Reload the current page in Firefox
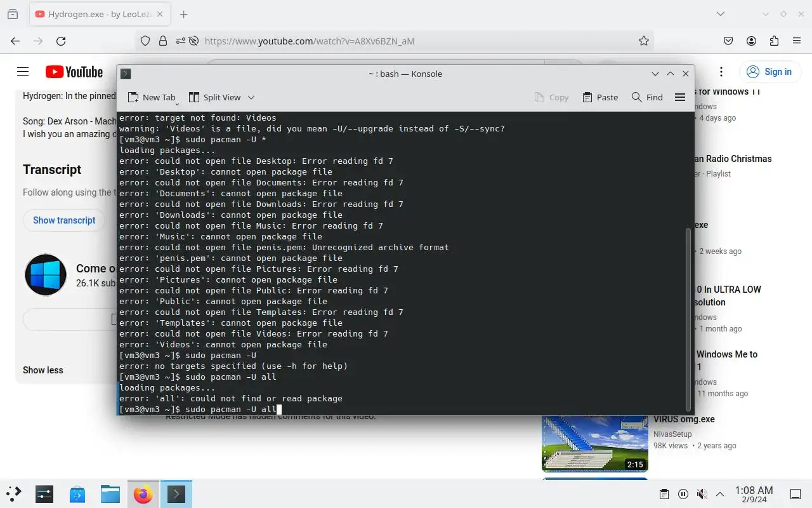 [61, 41]
